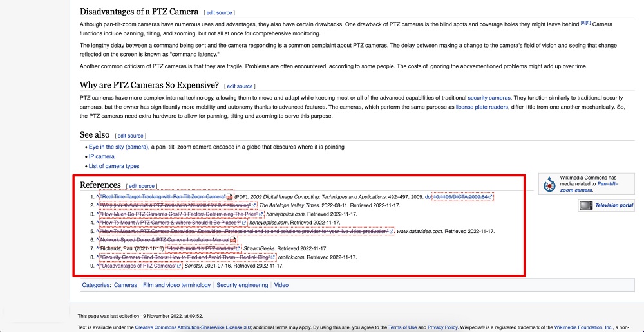
Task: Open the Privacy Policy link
Action: click(x=444, y=328)
